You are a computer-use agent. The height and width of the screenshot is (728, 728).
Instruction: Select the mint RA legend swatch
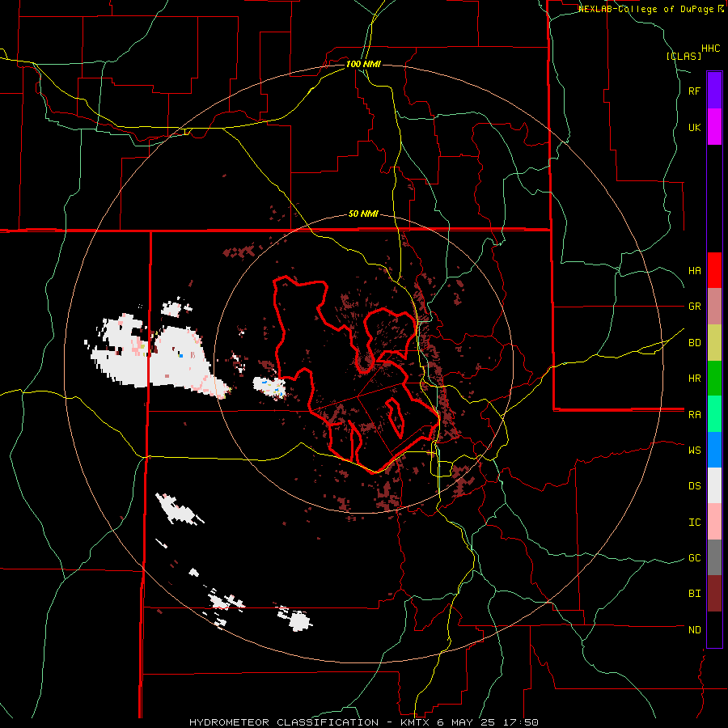714,414
